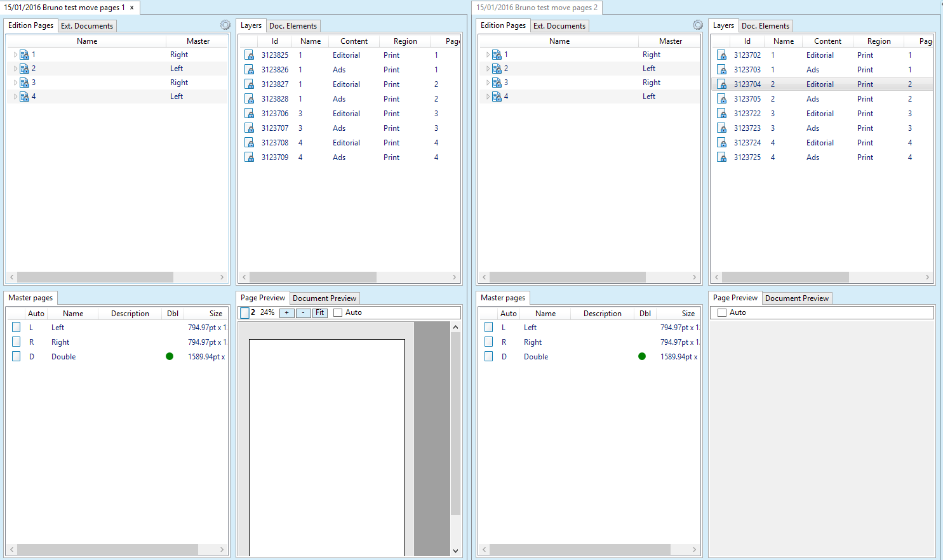Click the page icon for page 4 in right panel
Image resolution: width=943 pixels, height=560 pixels.
point(497,97)
